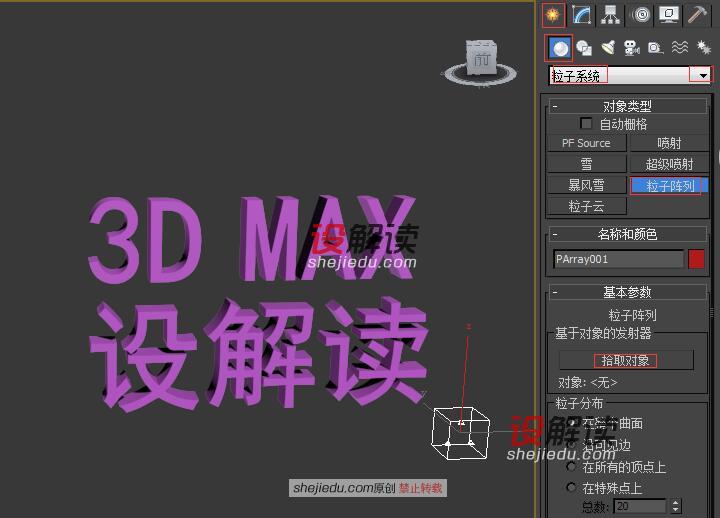Open the Display command panel tab
Image resolution: width=720 pixels, height=518 pixels.
pos(669,15)
